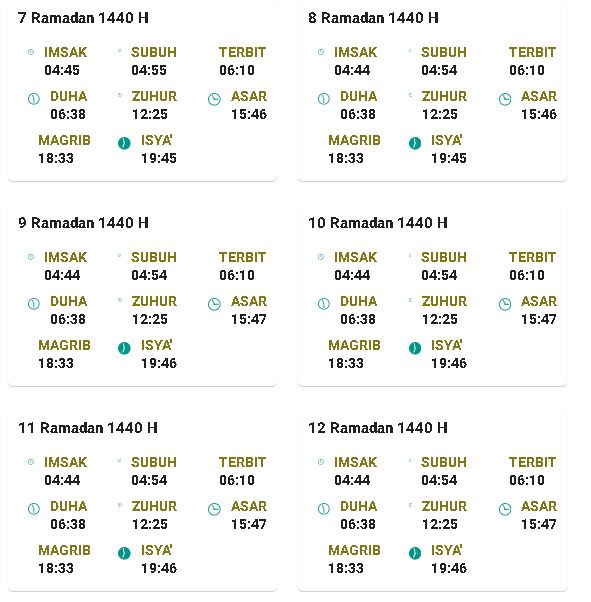Click the Asar clock icon for 7 Ramadan
Viewport: 591px width, 602px height.
coord(214,99)
